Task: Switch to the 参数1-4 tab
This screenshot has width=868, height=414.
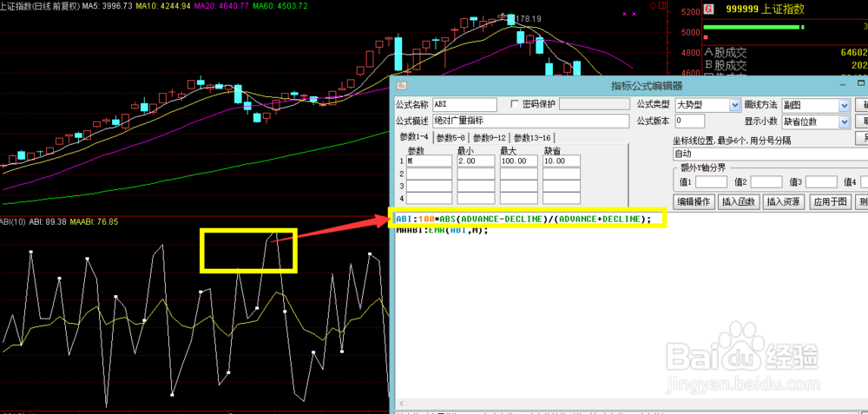Action: 415,137
